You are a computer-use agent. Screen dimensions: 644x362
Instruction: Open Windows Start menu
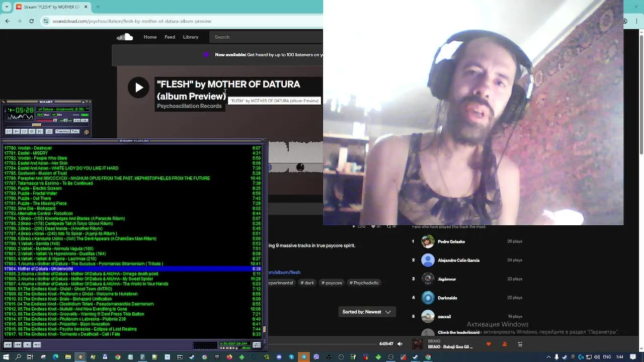click(6, 357)
